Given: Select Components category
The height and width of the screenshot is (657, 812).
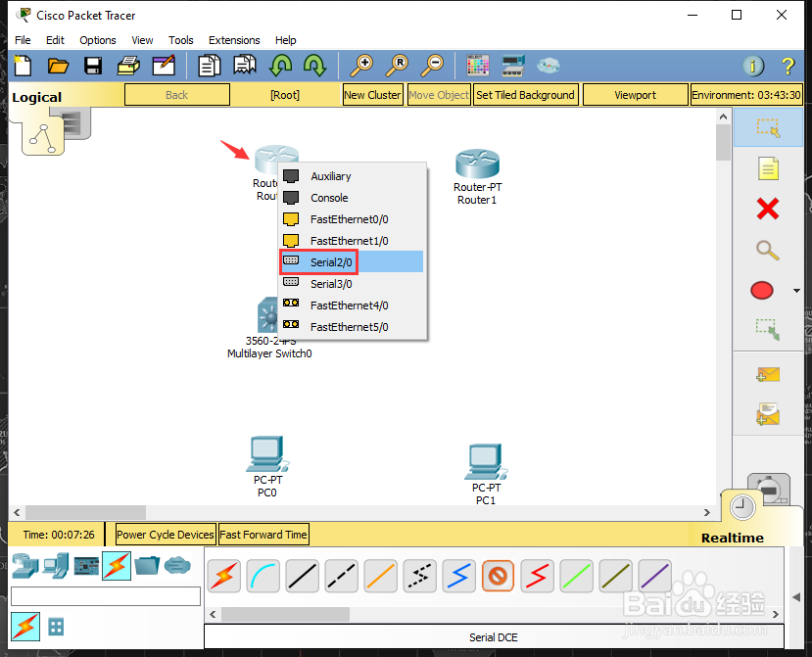Looking at the screenshot, I should tap(86, 566).
